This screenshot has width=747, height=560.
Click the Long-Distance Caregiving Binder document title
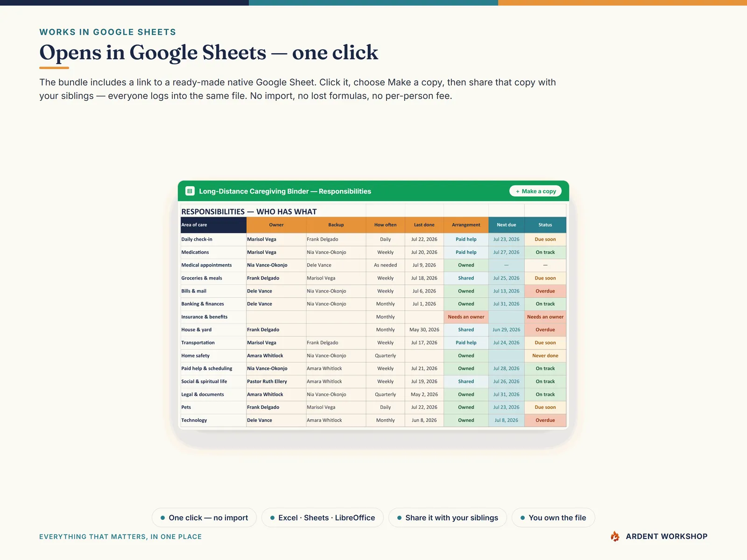pyautogui.click(x=285, y=191)
